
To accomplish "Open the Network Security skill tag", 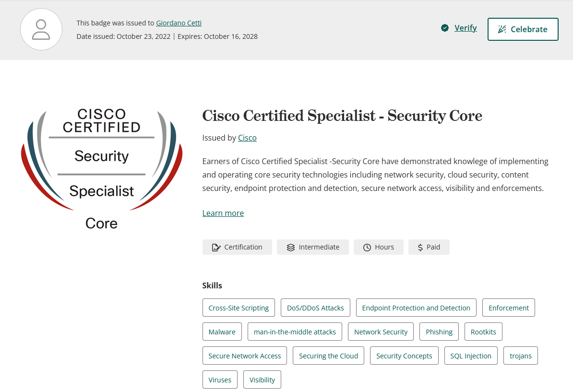I will [381, 332].
